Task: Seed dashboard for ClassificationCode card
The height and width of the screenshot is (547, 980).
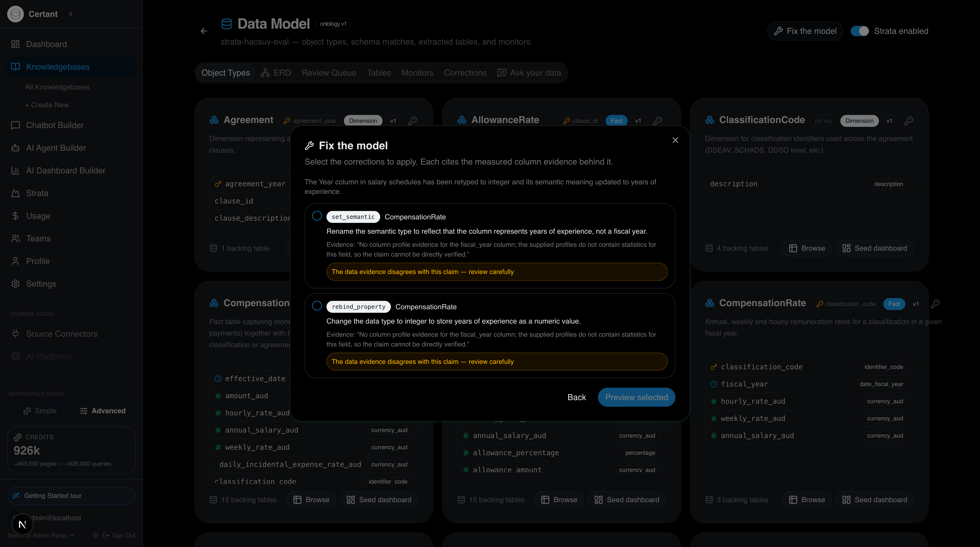Action: click(x=874, y=248)
